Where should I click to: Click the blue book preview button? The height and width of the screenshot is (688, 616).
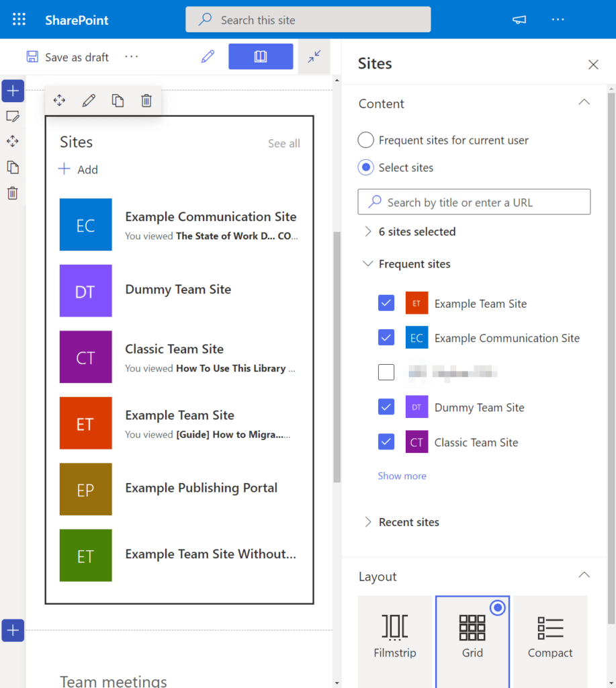click(x=261, y=56)
